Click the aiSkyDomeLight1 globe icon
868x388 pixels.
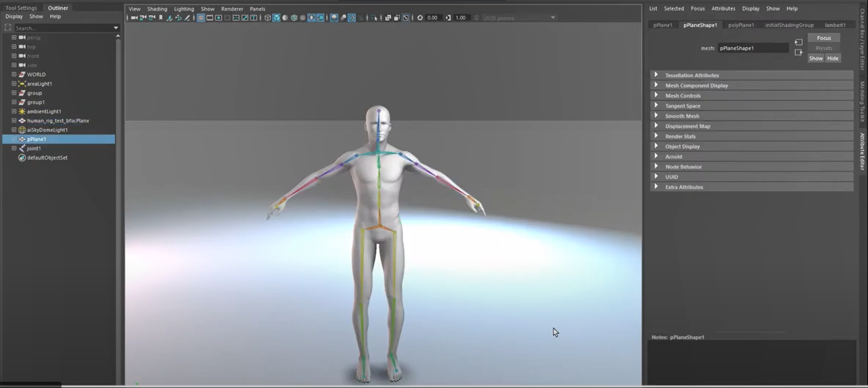(x=22, y=130)
